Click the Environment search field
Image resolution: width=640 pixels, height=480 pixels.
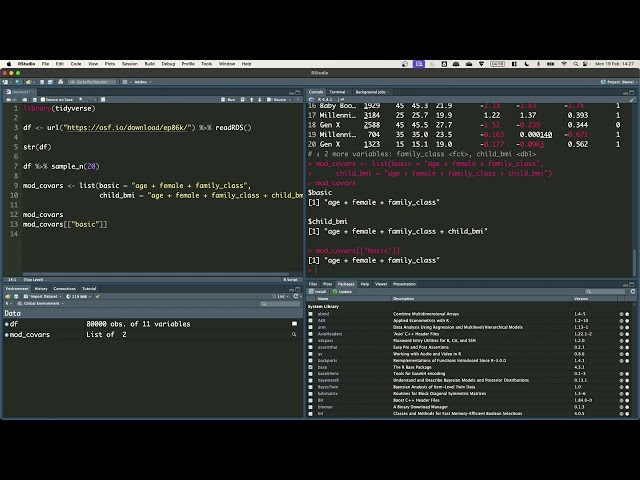tap(280, 304)
